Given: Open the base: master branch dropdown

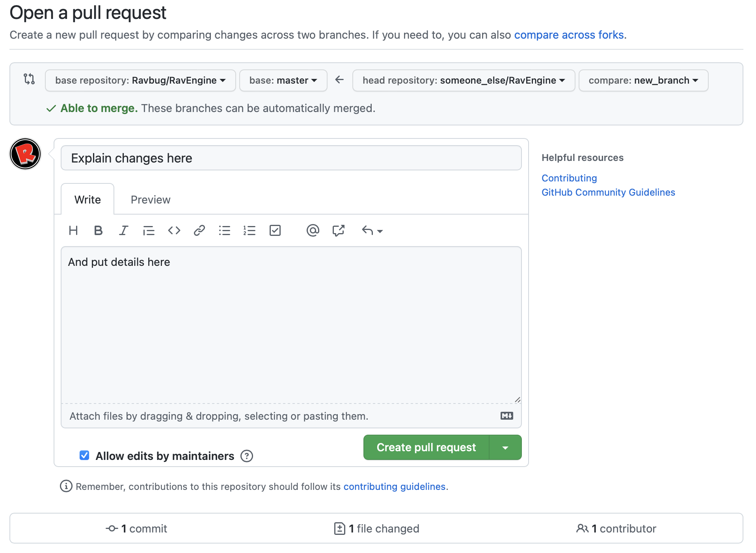Looking at the screenshot, I should 283,80.
